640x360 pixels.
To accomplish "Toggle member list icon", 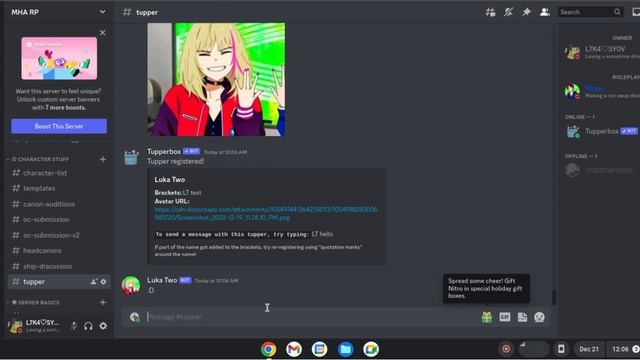I will coord(544,12).
